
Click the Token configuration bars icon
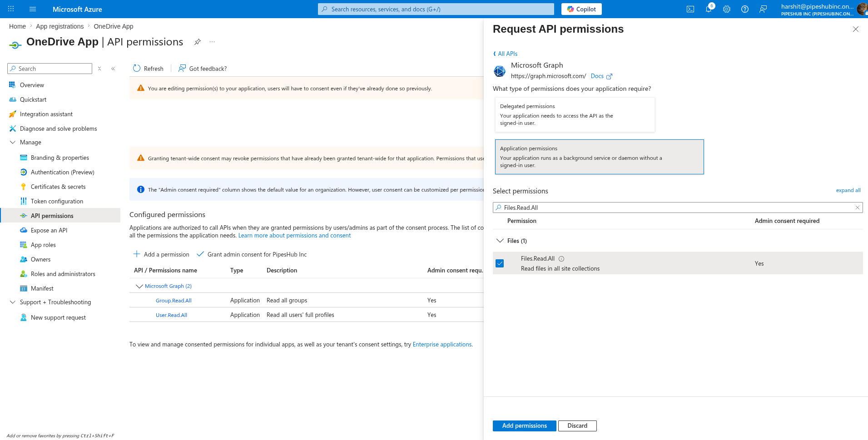coord(23,201)
